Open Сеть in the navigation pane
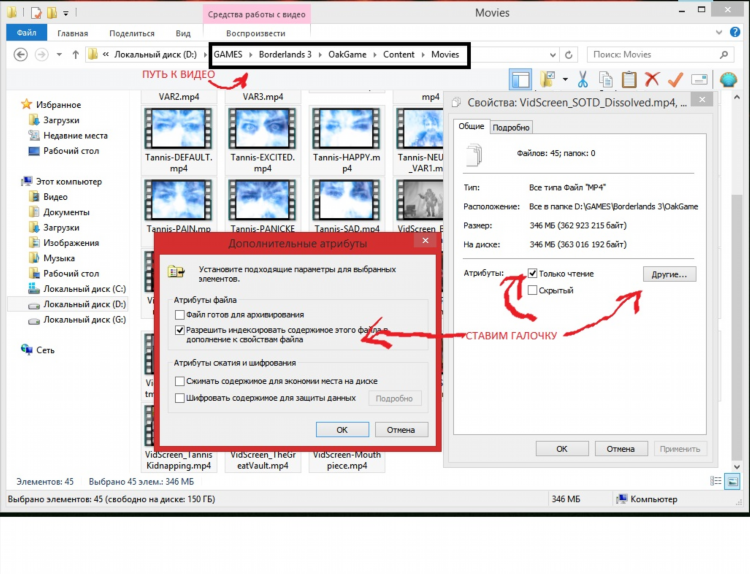Viewport: 750px width, 574px height. pyautogui.click(x=45, y=350)
